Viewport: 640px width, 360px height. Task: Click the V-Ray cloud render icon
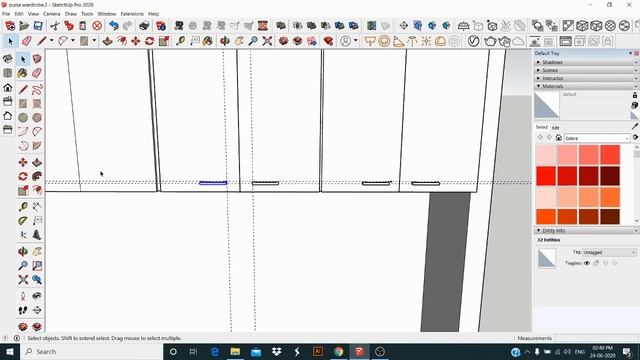point(518,41)
